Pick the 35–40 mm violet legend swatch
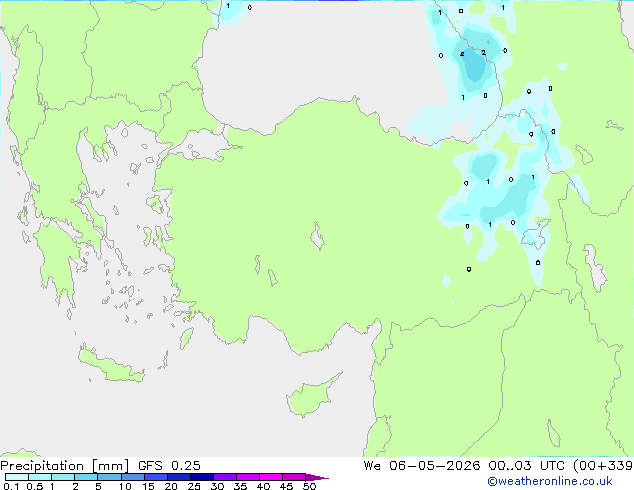634x490 pixels. pyautogui.click(x=247, y=477)
